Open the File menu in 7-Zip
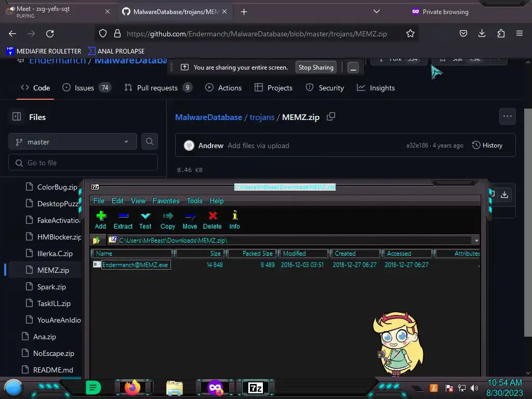The width and height of the screenshot is (532, 399). click(x=99, y=201)
